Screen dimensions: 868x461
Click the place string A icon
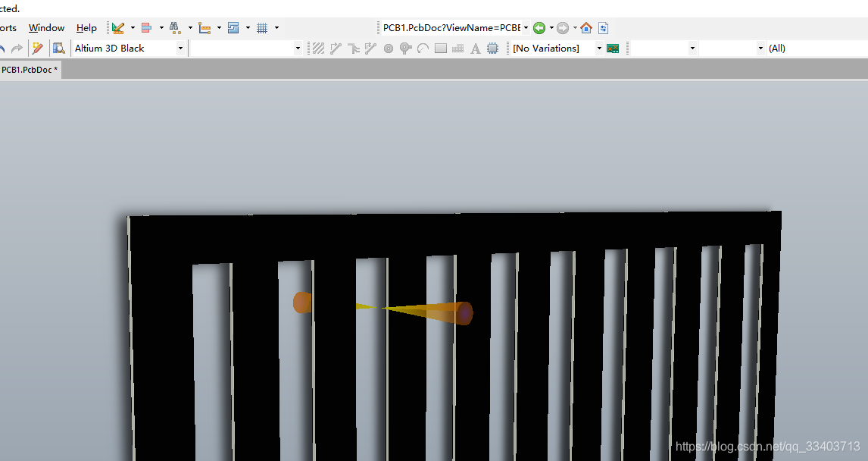(476, 49)
